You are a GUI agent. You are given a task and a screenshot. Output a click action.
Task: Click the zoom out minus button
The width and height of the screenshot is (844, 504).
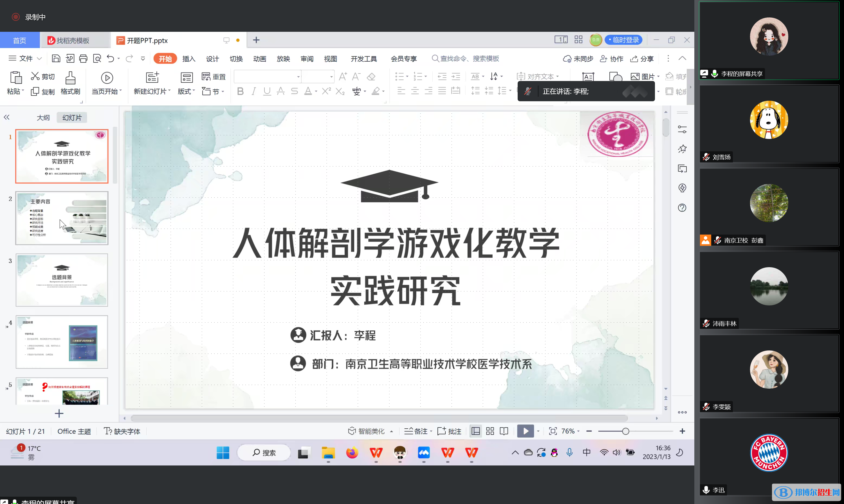(x=589, y=431)
